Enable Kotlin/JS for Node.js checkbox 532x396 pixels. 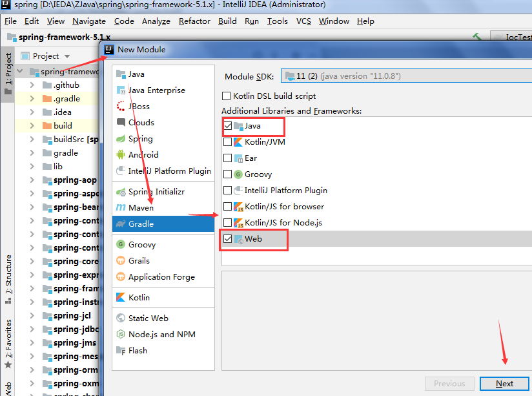[x=228, y=223]
